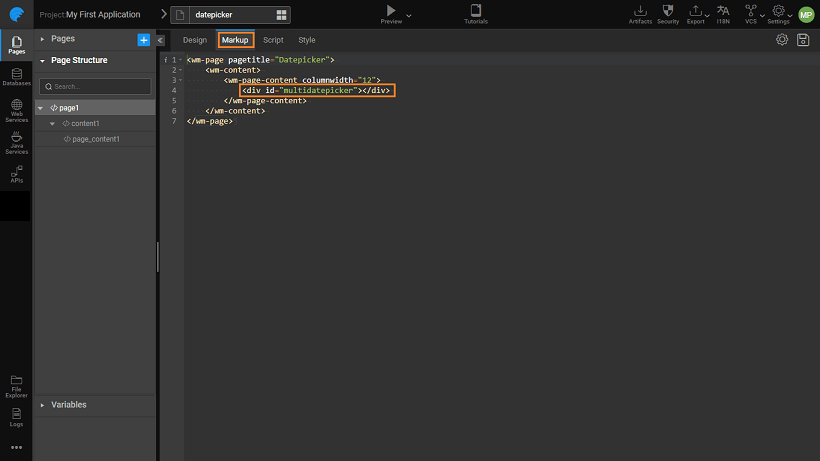Add a new page with plus button
This screenshot has height=461, width=820.
(143, 39)
